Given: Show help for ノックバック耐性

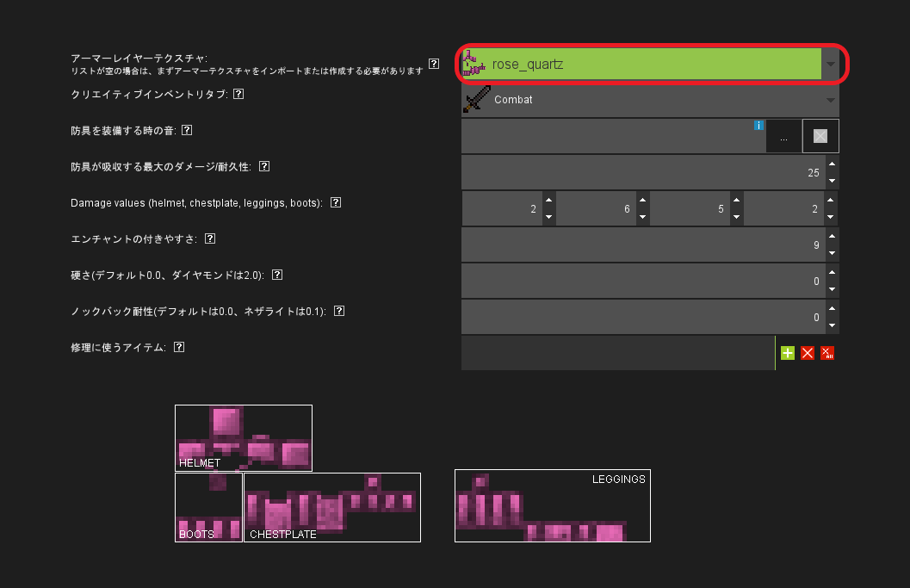Looking at the screenshot, I should pos(339,311).
